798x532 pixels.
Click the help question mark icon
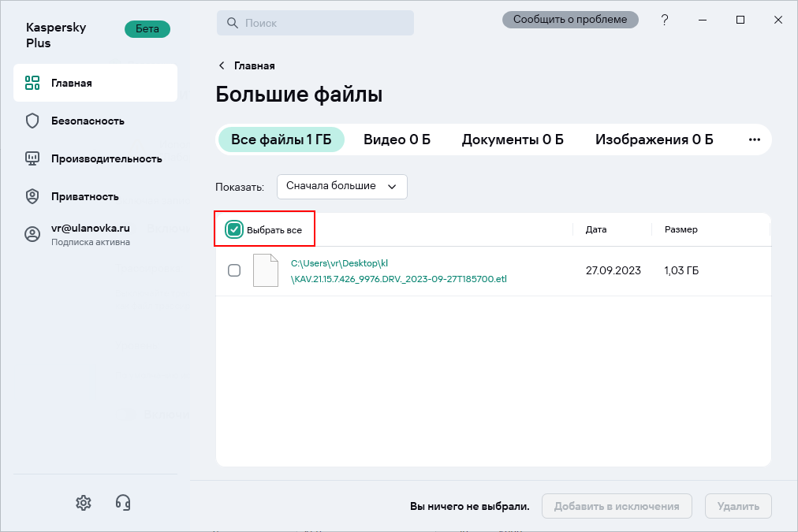665,20
